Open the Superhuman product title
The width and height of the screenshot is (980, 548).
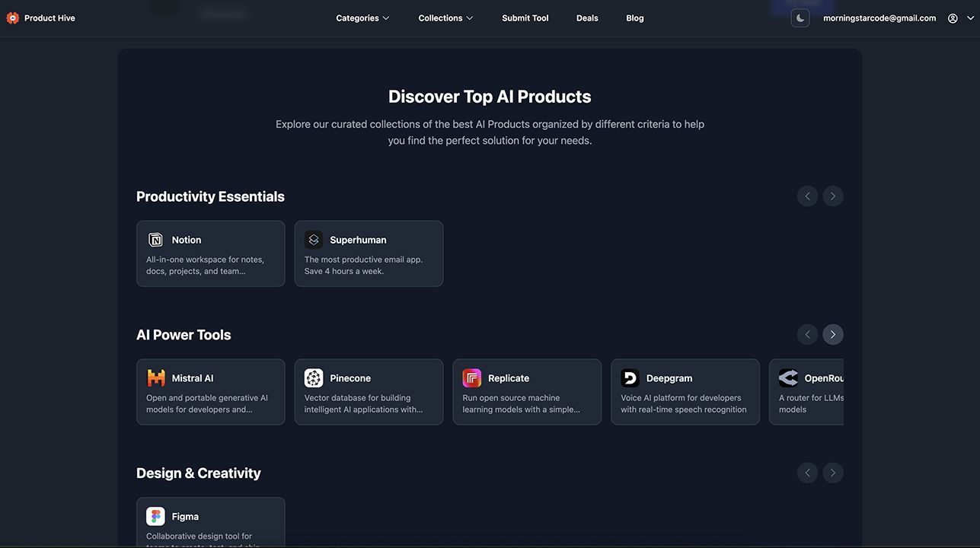click(358, 240)
